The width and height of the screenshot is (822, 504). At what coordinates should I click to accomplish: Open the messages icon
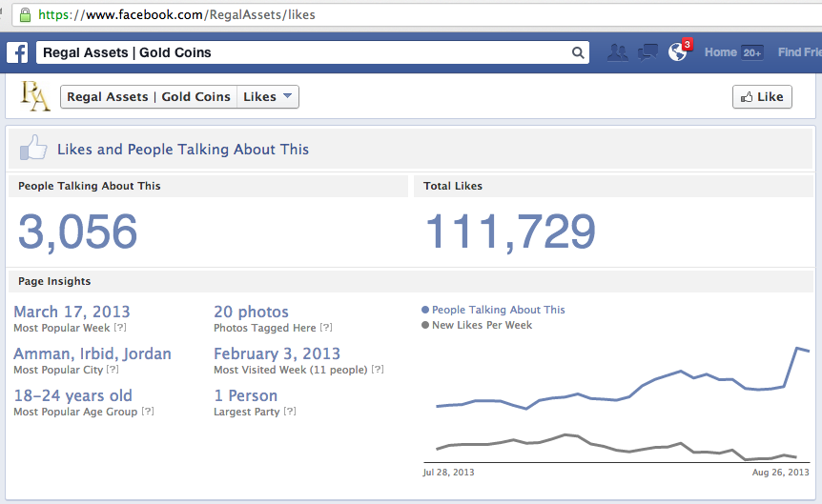point(647,52)
